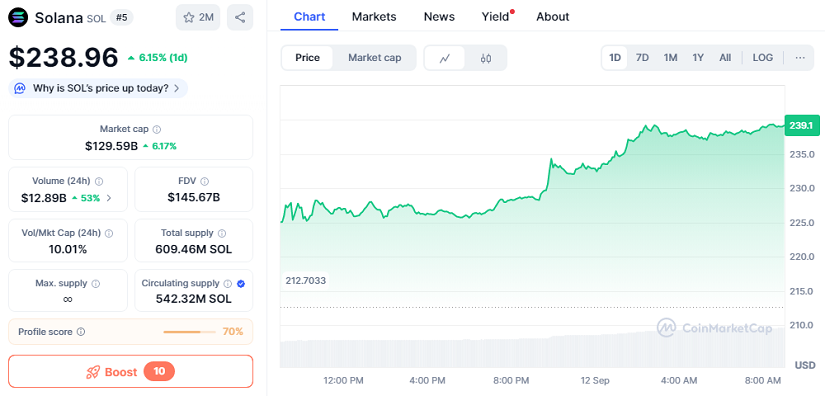
Task: Click the 70% profile score value
Action: pyautogui.click(x=233, y=332)
